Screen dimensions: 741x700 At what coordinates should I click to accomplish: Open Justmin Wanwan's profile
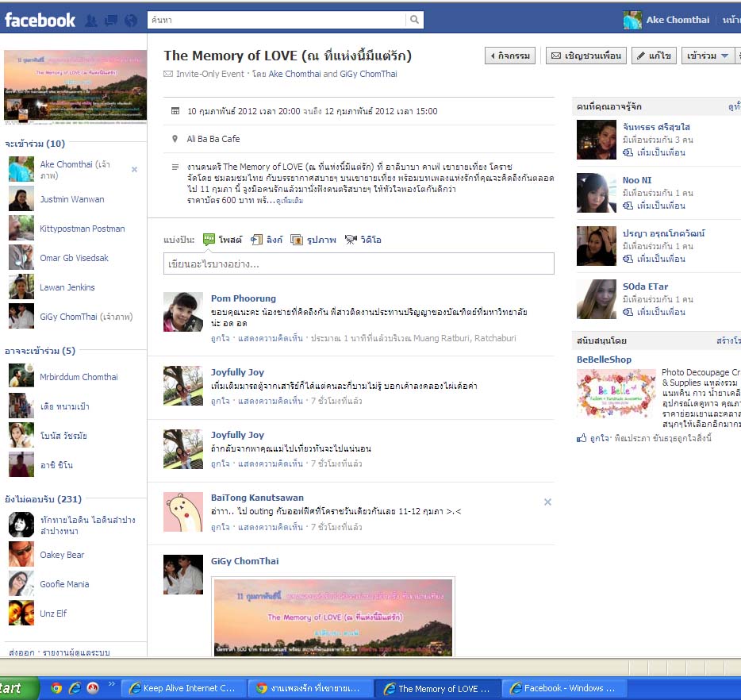(x=72, y=199)
